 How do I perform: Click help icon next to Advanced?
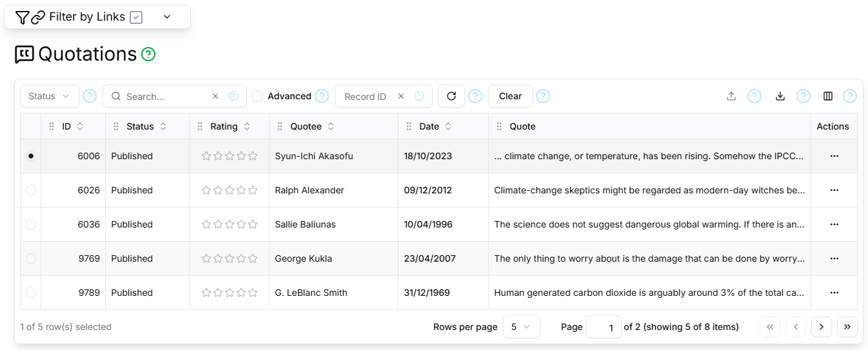tap(322, 96)
